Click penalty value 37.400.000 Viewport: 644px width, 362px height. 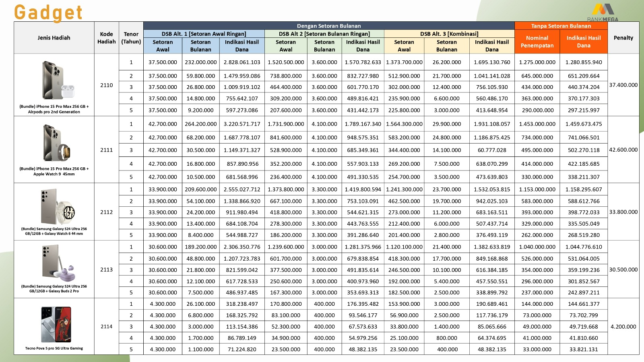click(x=623, y=85)
